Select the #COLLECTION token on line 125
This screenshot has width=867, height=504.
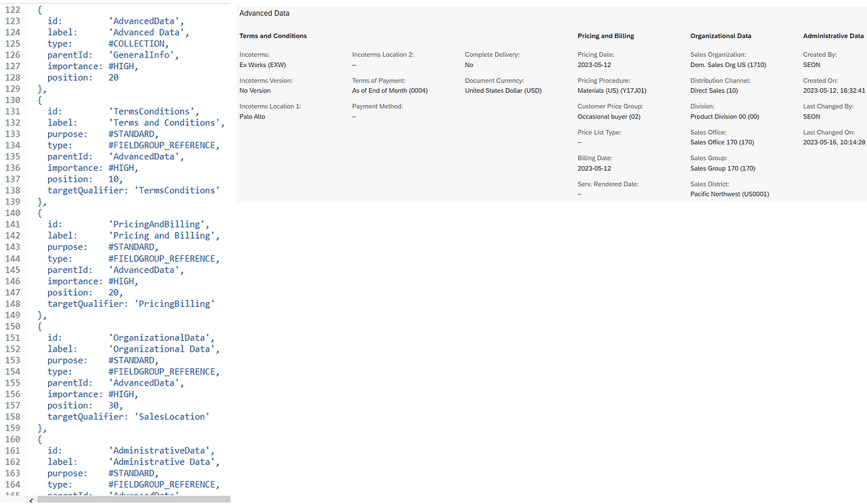point(138,43)
